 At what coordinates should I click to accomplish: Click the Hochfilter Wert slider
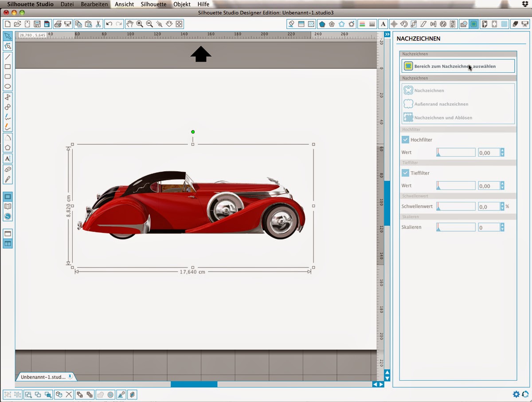coord(456,153)
